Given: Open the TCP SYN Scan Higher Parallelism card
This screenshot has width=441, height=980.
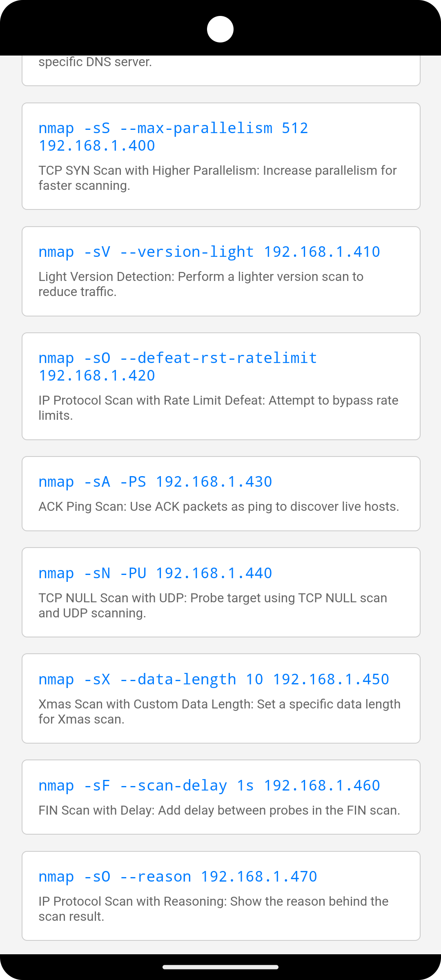Looking at the screenshot, I should pyautogui.click(x=221, y=156).
